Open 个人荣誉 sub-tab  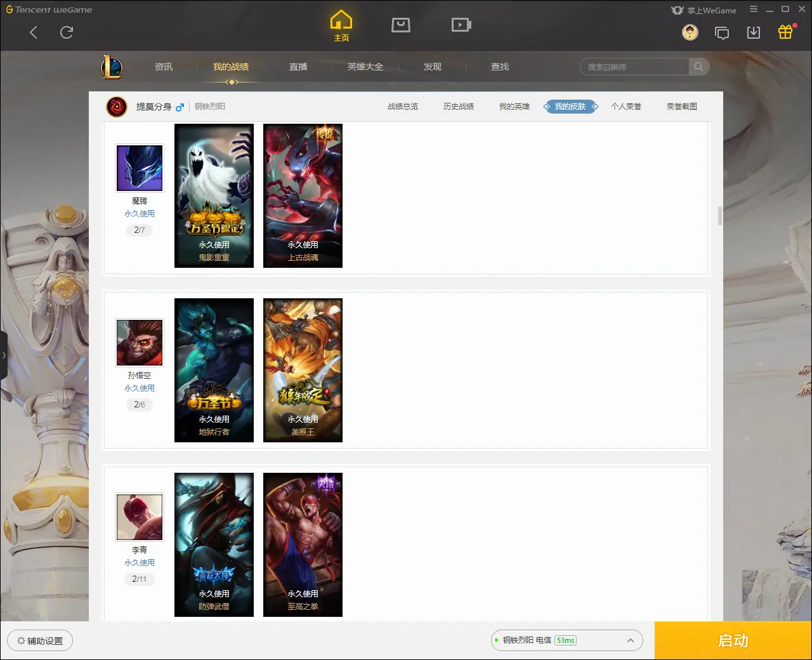pyautogui.click(x=626, y=107)
